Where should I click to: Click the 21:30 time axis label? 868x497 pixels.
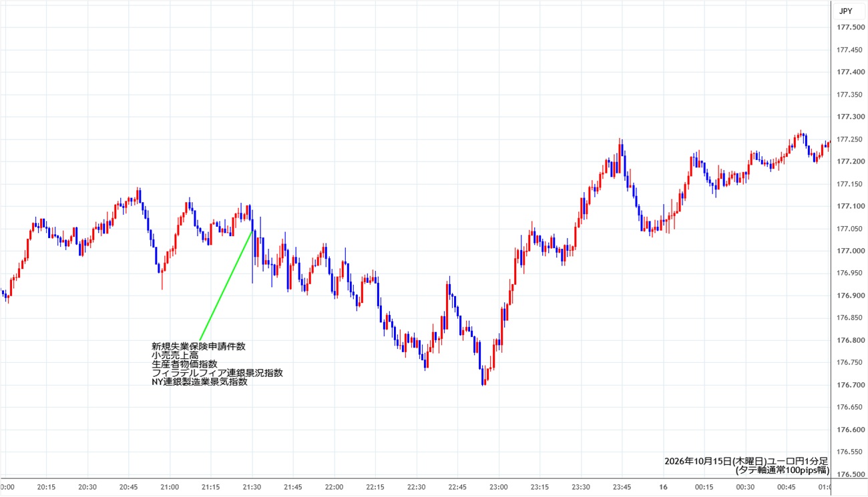point(252,488)
